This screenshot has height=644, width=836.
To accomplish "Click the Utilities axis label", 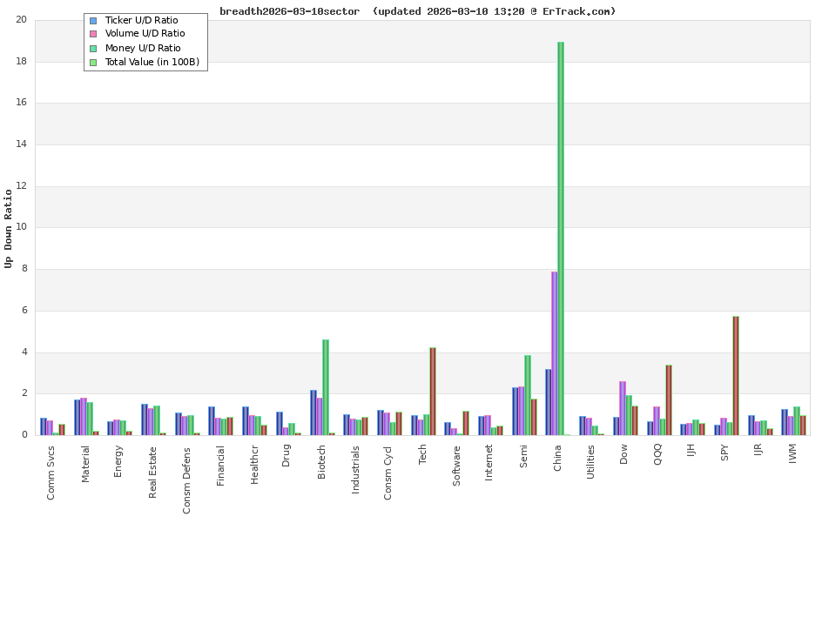I will click(590, 461).
